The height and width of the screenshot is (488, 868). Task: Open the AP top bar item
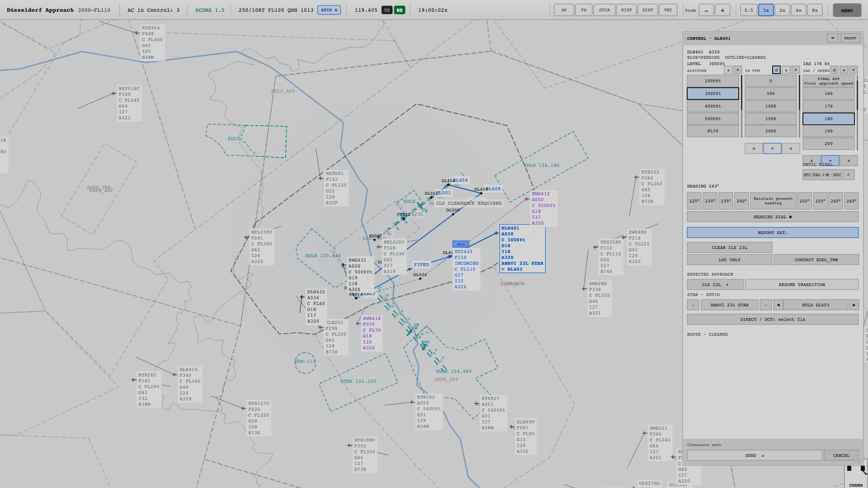(564, 10)
